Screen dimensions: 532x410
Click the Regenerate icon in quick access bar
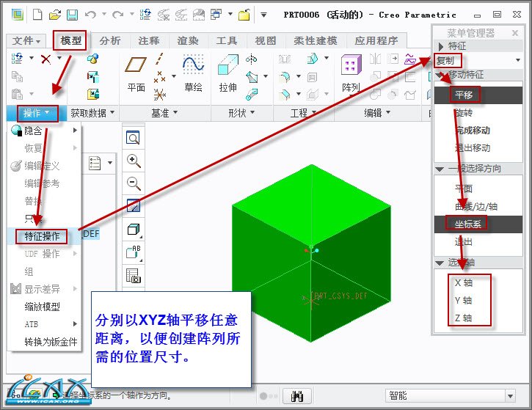(145, 15)
